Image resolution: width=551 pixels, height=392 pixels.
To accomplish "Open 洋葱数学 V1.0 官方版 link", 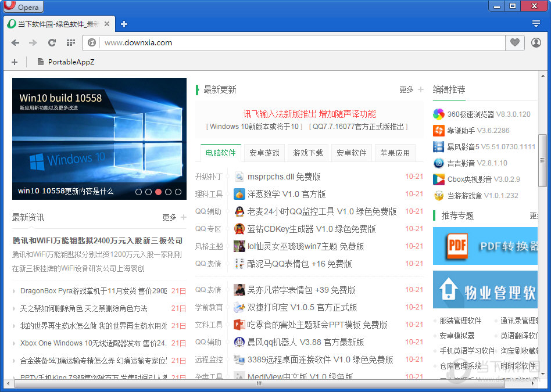I will (x=287, y=194).
